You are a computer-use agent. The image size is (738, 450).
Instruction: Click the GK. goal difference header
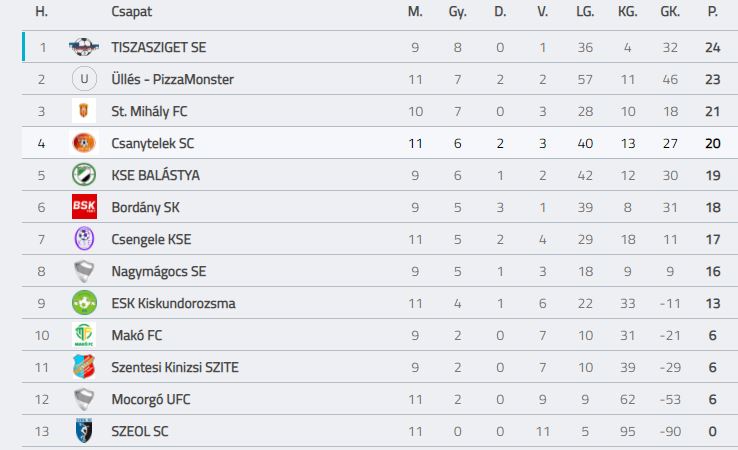click(670, 11)
